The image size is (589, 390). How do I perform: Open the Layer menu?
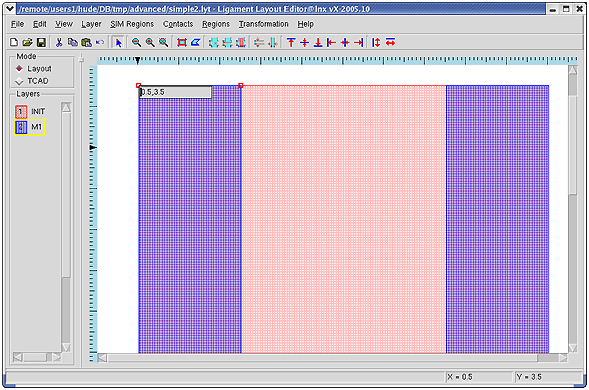(91, 24)
